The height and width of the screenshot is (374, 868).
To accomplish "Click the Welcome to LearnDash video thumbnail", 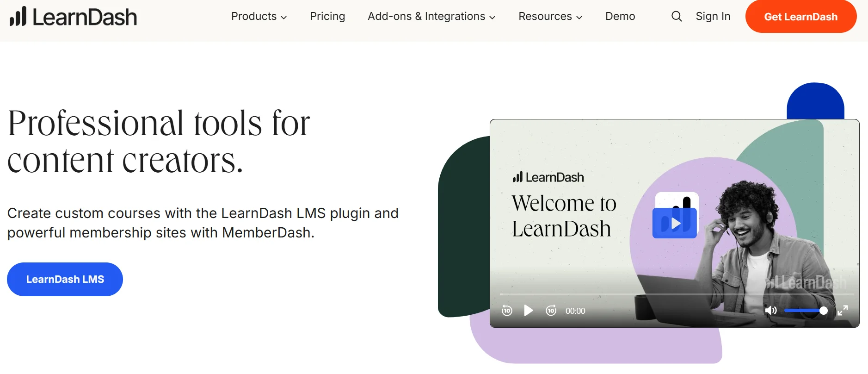I will point(564,216).
